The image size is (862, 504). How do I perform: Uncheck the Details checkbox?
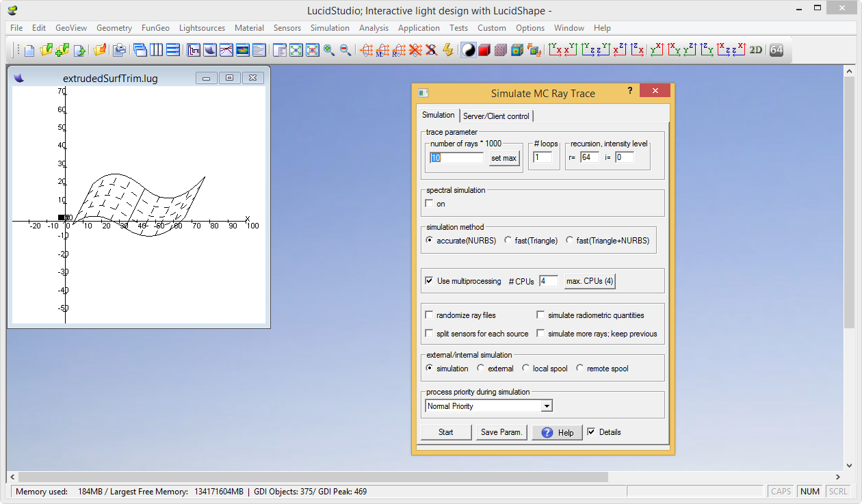[x=592, y=432]
